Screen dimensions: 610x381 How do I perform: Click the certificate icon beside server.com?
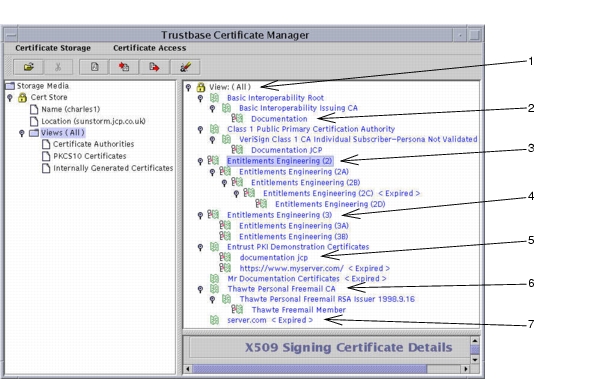coord(214,320)
